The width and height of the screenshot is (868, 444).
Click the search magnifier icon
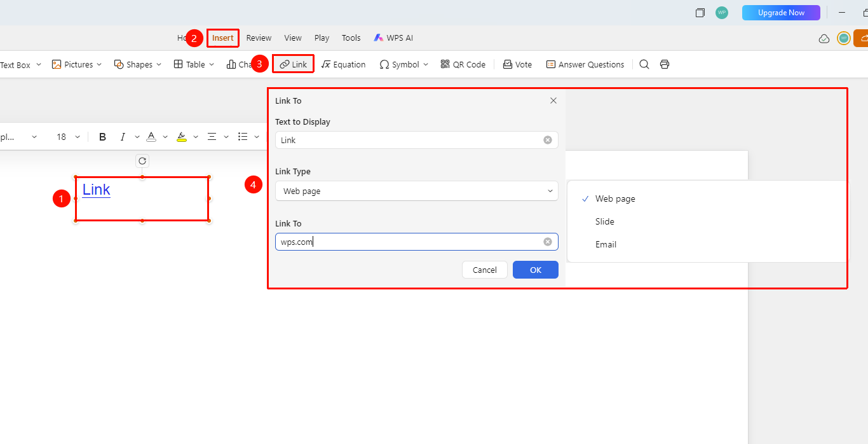coord(644,64)
